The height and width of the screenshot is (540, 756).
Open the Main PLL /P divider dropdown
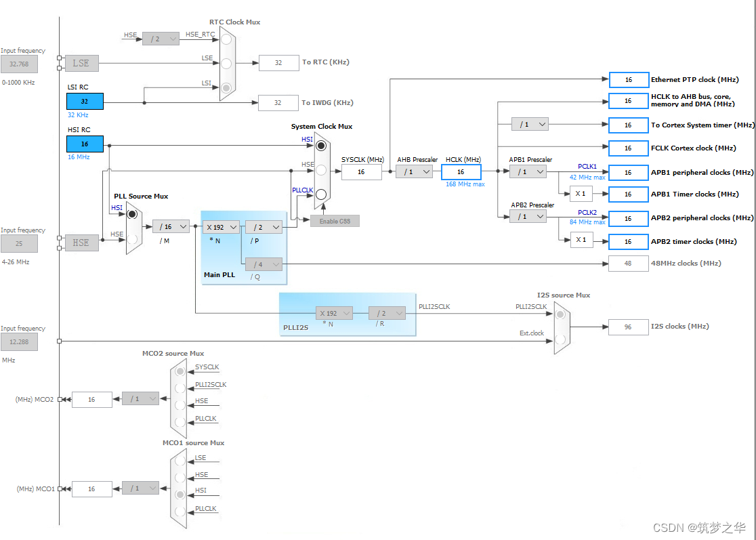pos(264,227)
